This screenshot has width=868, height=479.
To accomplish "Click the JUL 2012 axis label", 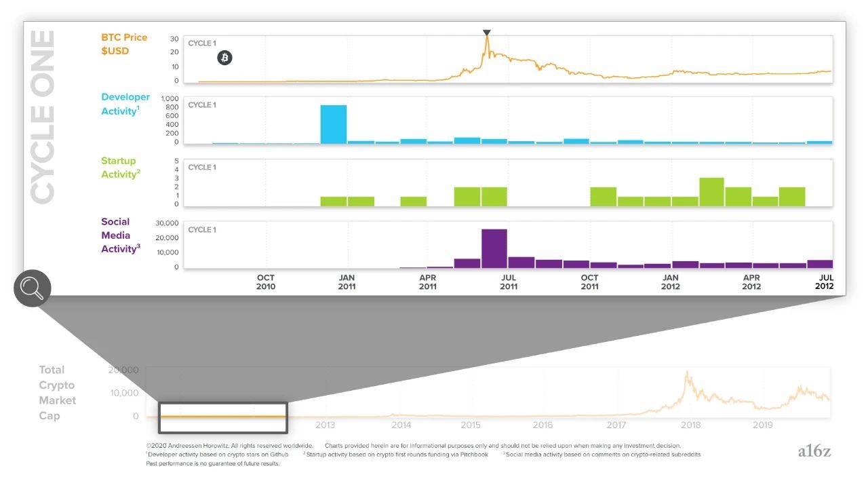I will (x=825, y=282).
